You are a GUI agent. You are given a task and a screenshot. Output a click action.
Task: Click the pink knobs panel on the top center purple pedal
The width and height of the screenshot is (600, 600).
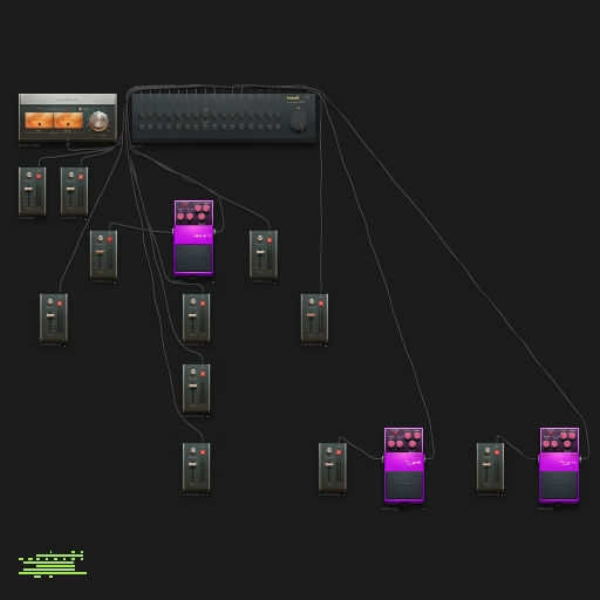[x=194, y=212]
